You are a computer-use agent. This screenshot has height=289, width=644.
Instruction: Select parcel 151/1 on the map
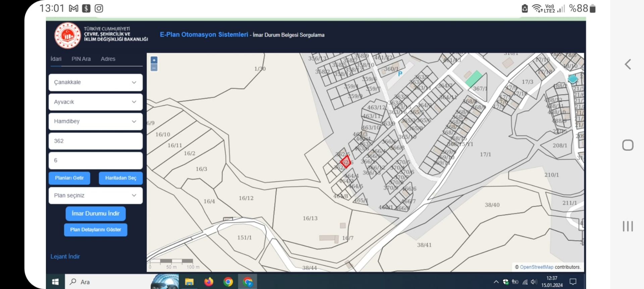point(245,237)
